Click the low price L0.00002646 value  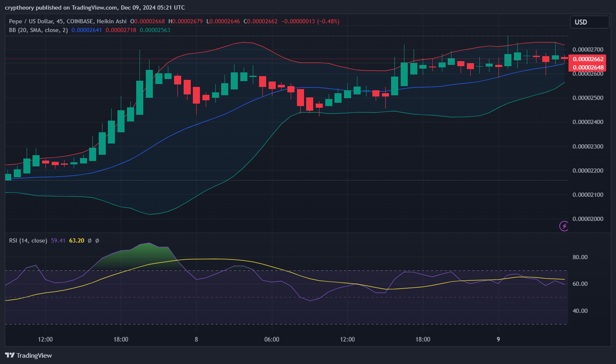[223, 21]
